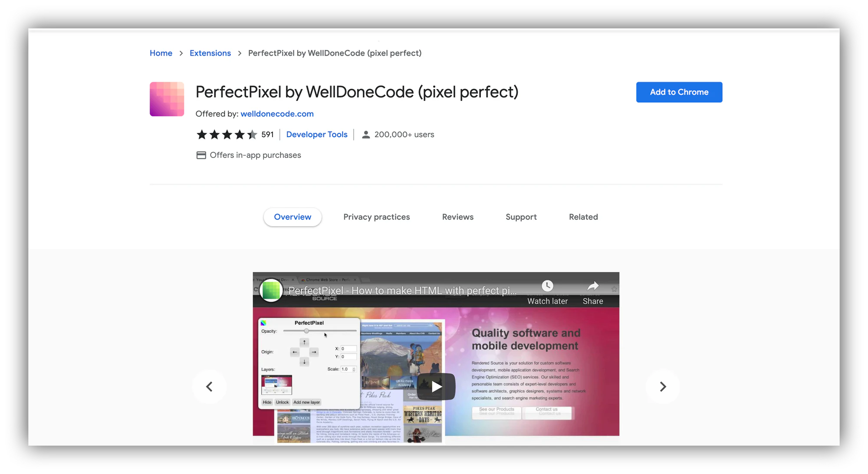This screenshot has height=474, width=868.
Task: Open the Support tab
Action: pos(521,217)
